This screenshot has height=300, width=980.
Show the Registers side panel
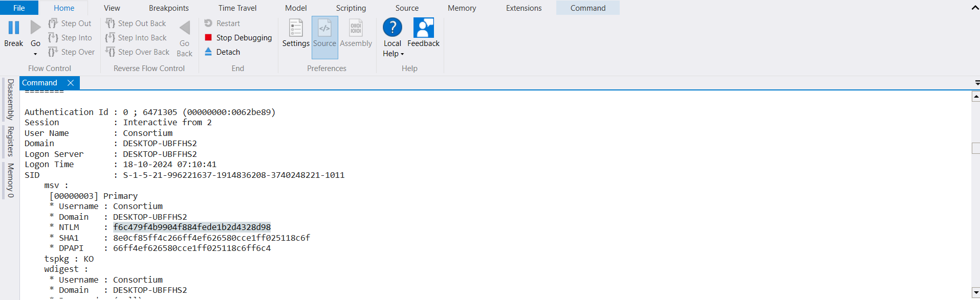click(10, 142)
